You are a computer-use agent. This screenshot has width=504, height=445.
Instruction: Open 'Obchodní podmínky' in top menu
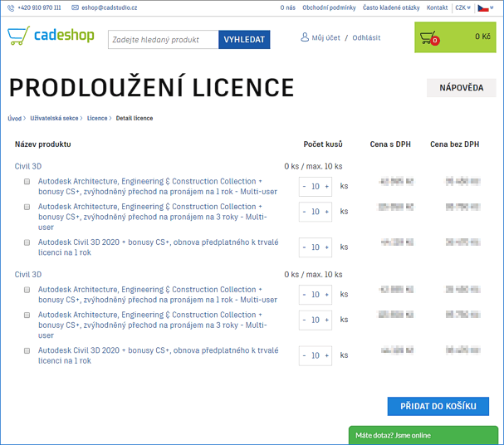tap(329, 7)
